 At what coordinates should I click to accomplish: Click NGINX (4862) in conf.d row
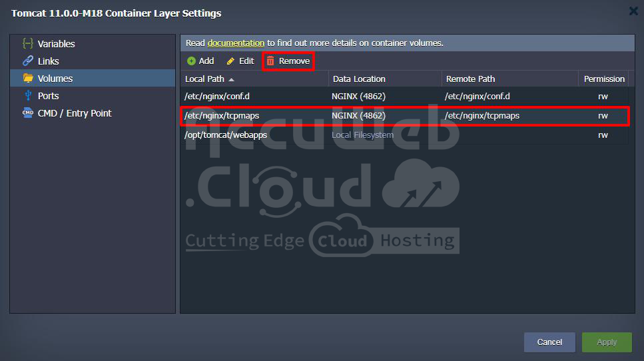(358, 97)
